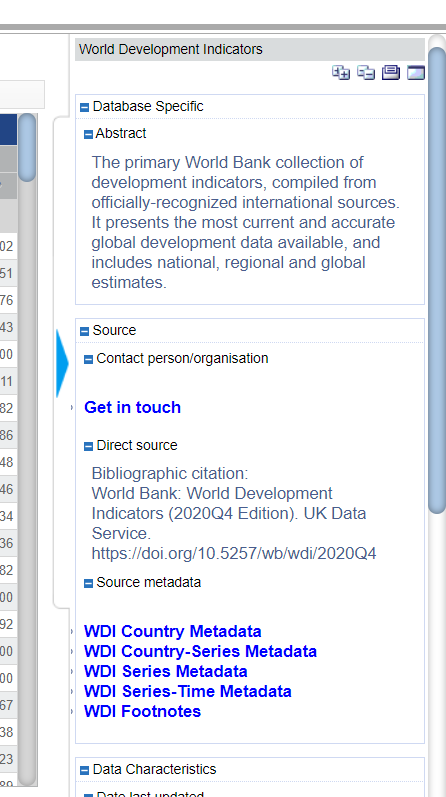
Task: Click the print metadata icon
Action: [391, 73]
